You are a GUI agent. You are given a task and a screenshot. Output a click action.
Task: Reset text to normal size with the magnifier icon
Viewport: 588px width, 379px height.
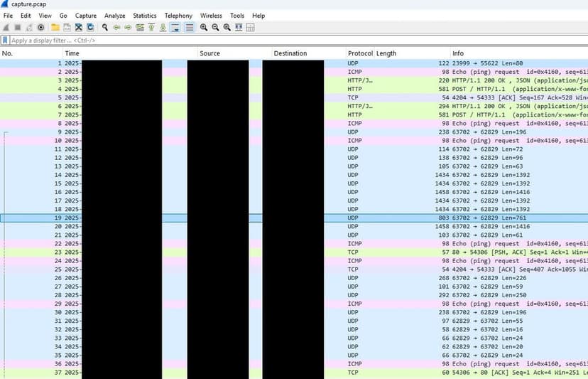tap(227, 28)
